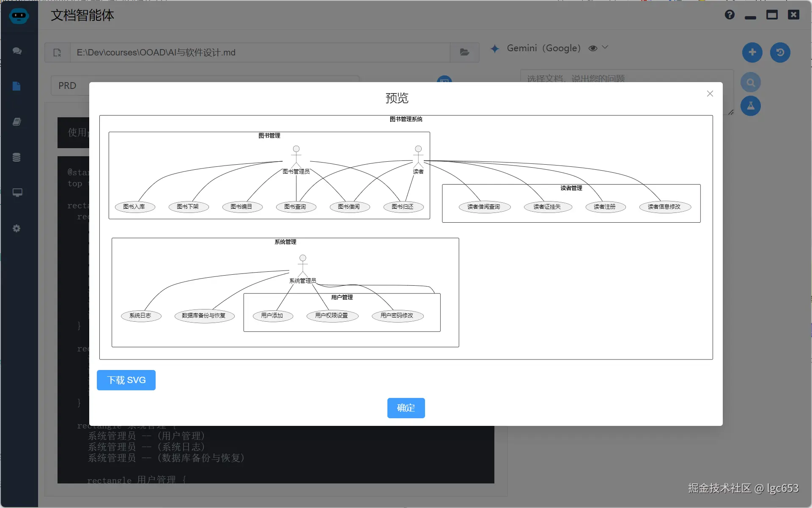Open the settings gear sidebar icon
This screenshot has width=812, height=508.
(17, 229)
